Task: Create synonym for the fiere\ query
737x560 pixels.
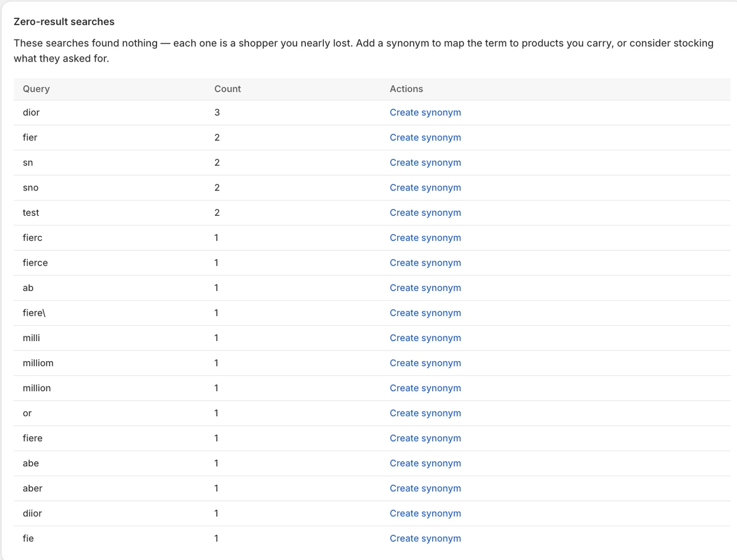Action: 425,313
